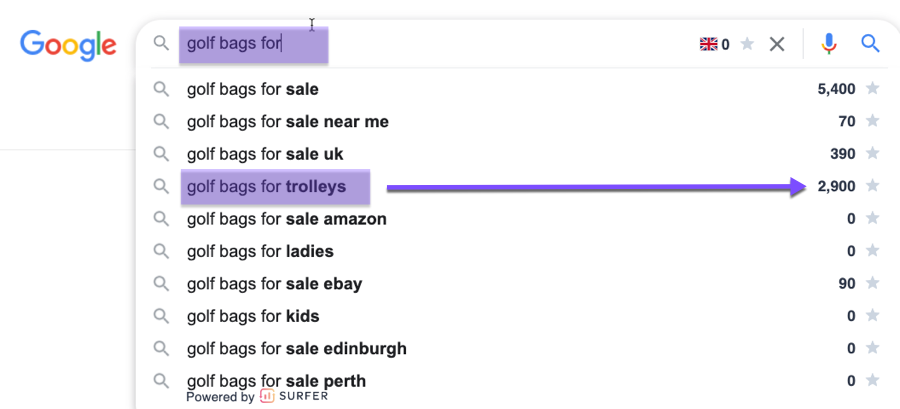Star the main search query
The height and width of the screenshot is (409, 900).
(x=747, y=44)
